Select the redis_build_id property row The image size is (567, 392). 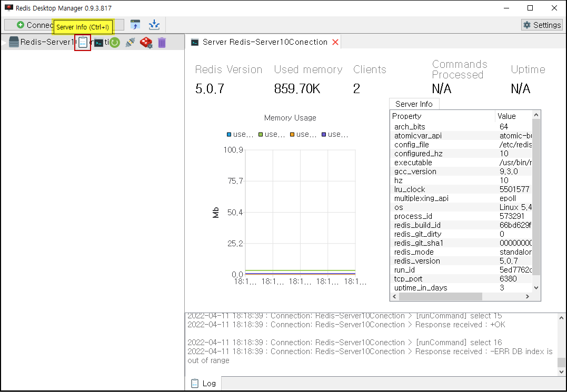tap(461, 225)
